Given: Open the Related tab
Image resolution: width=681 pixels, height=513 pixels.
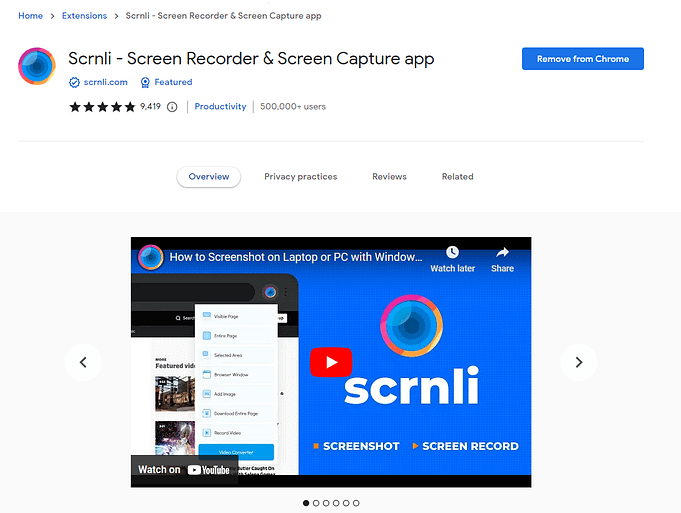Looking at the screenshot, I should click(x=457, y=177).
